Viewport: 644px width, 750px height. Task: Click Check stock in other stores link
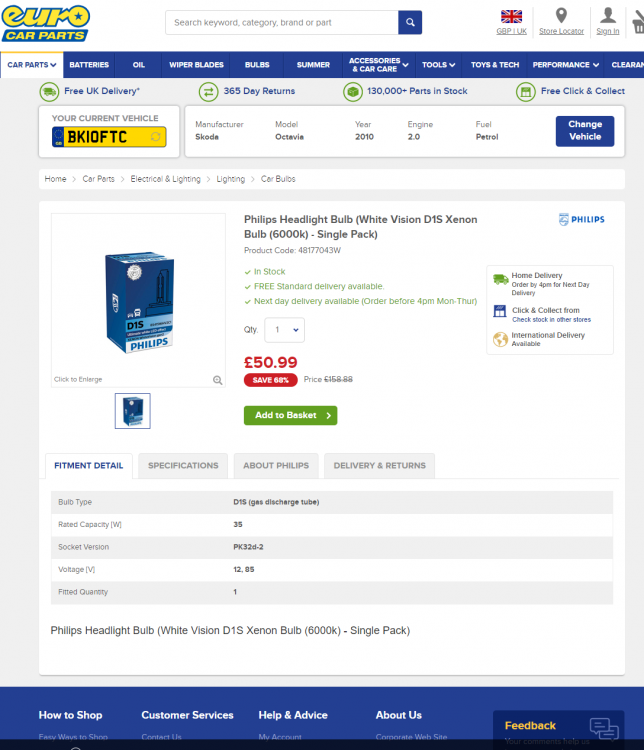click(551, 320)
